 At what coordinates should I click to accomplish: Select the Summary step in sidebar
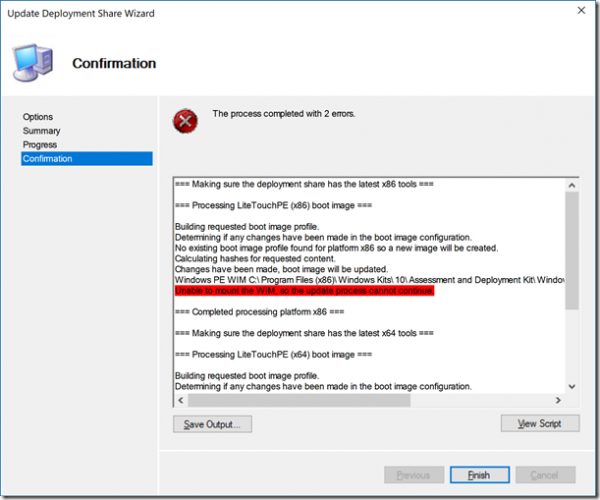[41, 131]
